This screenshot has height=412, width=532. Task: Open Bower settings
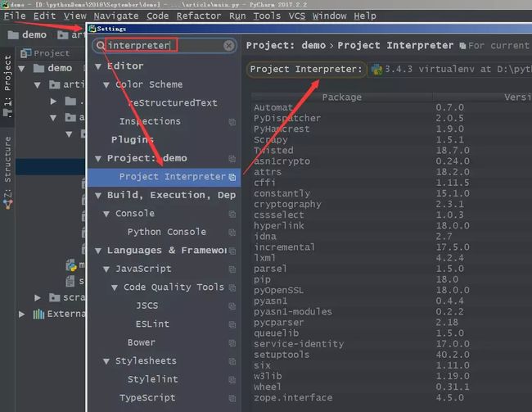pos(141,342)
